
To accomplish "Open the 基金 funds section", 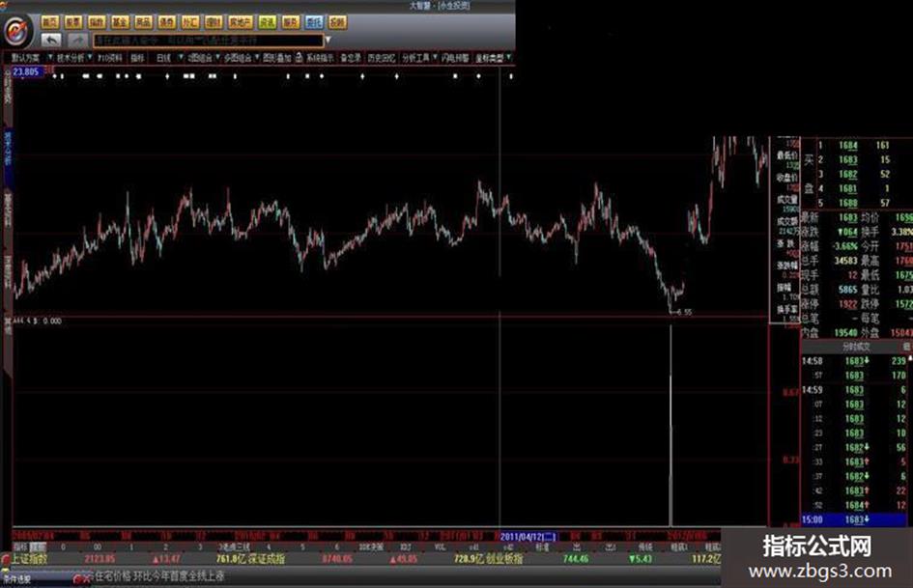I will tap(120, 22).
